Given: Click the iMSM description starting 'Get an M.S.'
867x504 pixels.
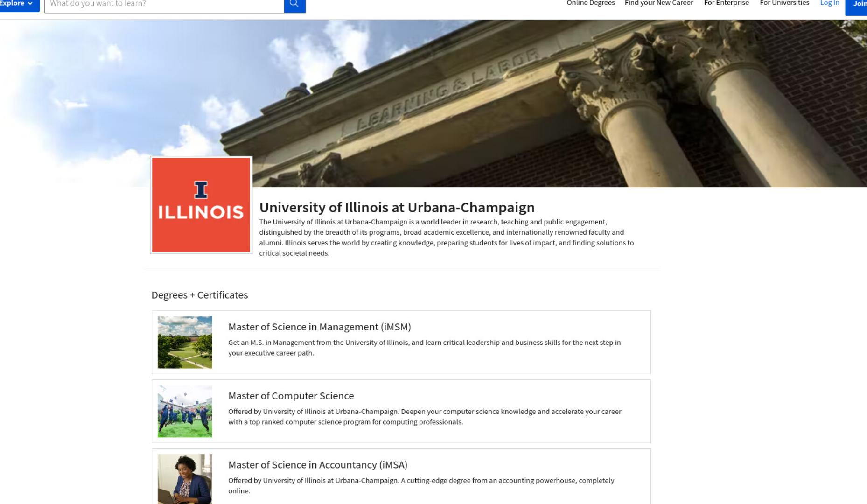Looking at the screenshot, I should point(425,348).
